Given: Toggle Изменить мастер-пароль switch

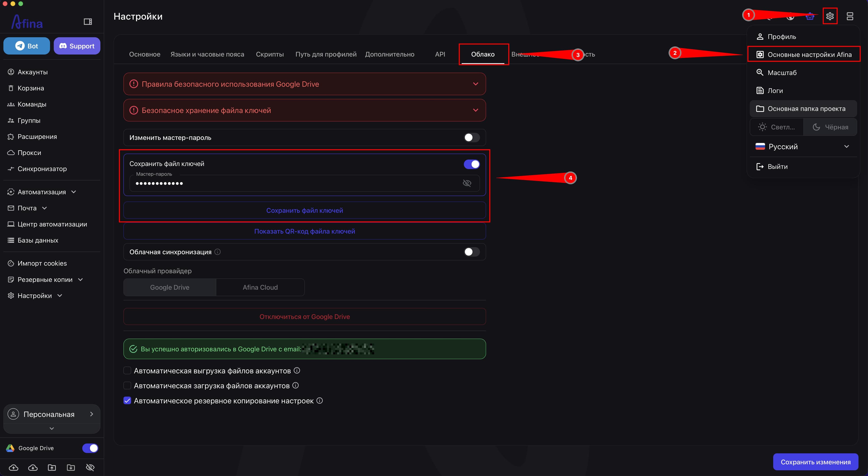Looking at the screenshot, I should 471,137.
